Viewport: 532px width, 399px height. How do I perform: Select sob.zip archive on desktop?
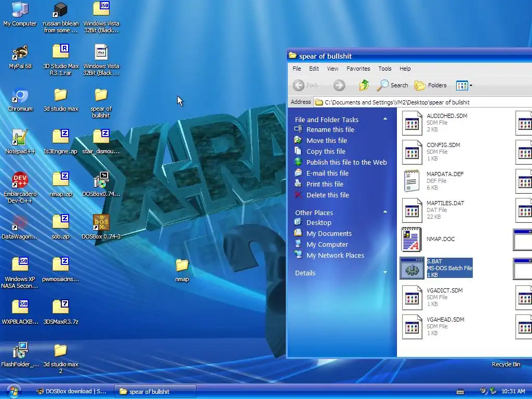[61, 228]
